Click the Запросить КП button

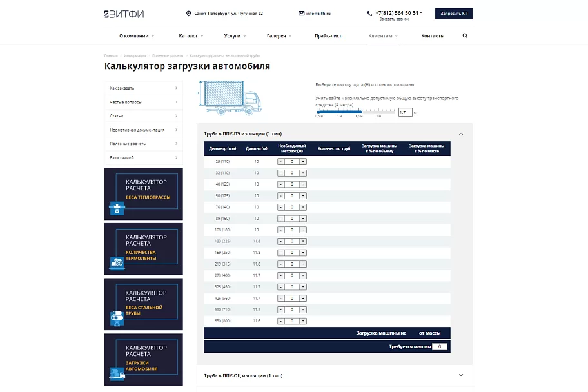[454, 14]
